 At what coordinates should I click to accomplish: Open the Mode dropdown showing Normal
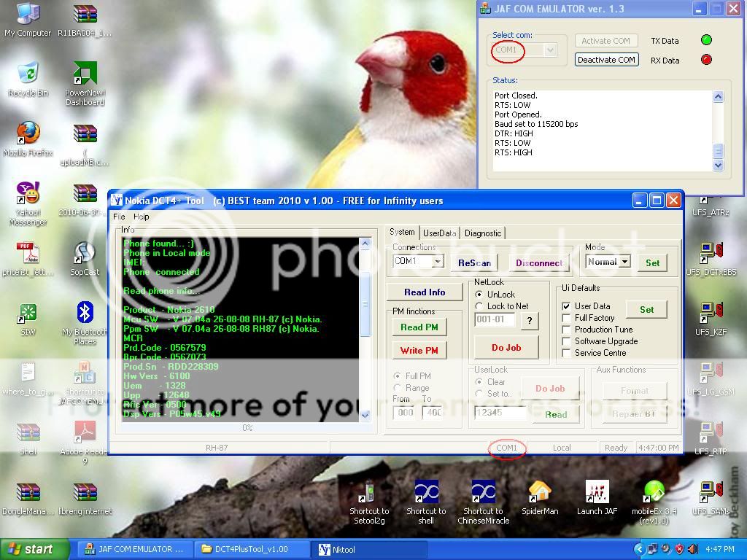[624, 262]
